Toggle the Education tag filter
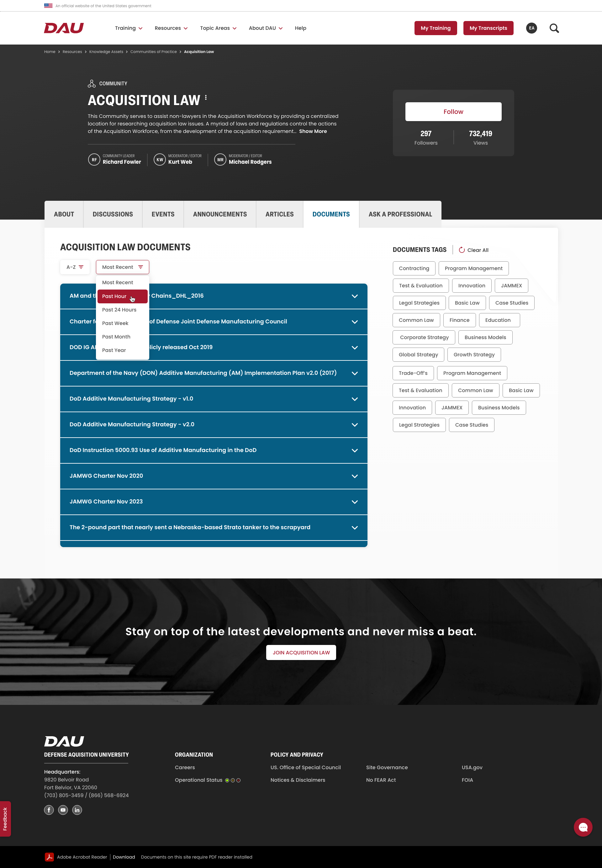 [499, 320]
